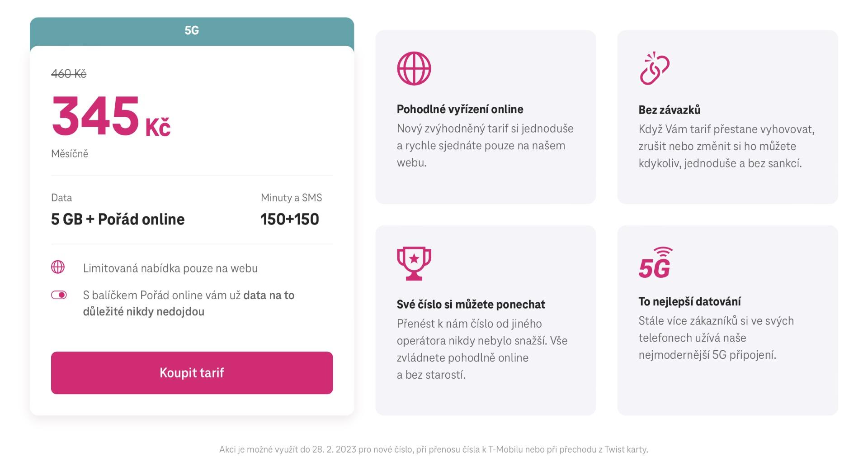Open the Bez závazků heading
868x467 pixels.
pyautogui.click(x=670, y=110)
